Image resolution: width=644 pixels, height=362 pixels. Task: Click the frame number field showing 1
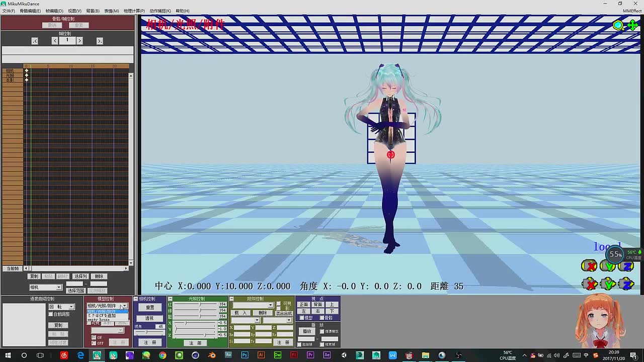point(67,41)
